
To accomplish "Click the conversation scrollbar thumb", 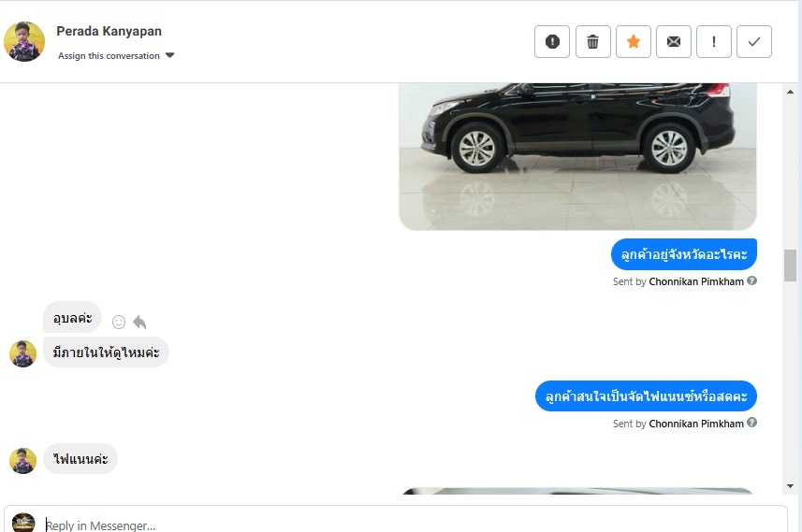I will click(x=790, y=266).
